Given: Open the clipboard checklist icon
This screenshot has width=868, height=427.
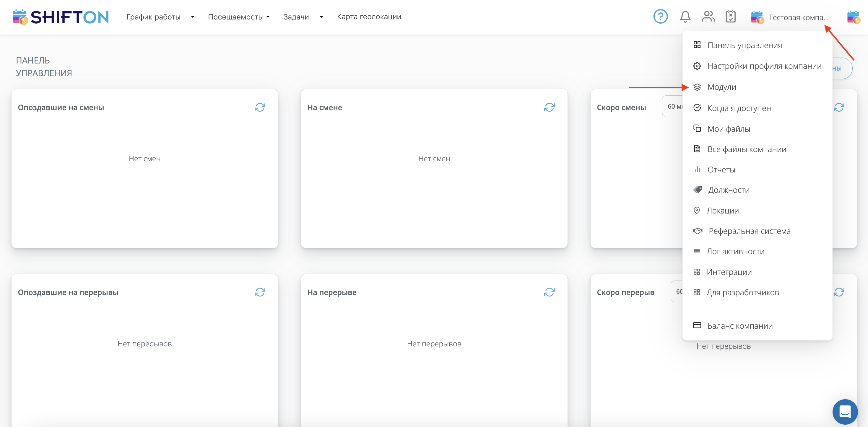Looking at the screenshot, I should 731,17.
